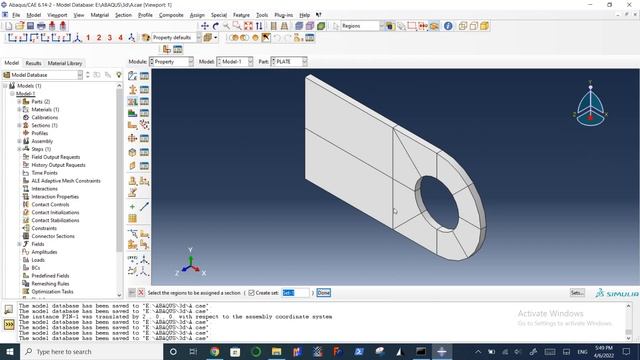This screenshot has width=640, height=360.
Task: Toggle perspective view on
Action: coord(284,26)
